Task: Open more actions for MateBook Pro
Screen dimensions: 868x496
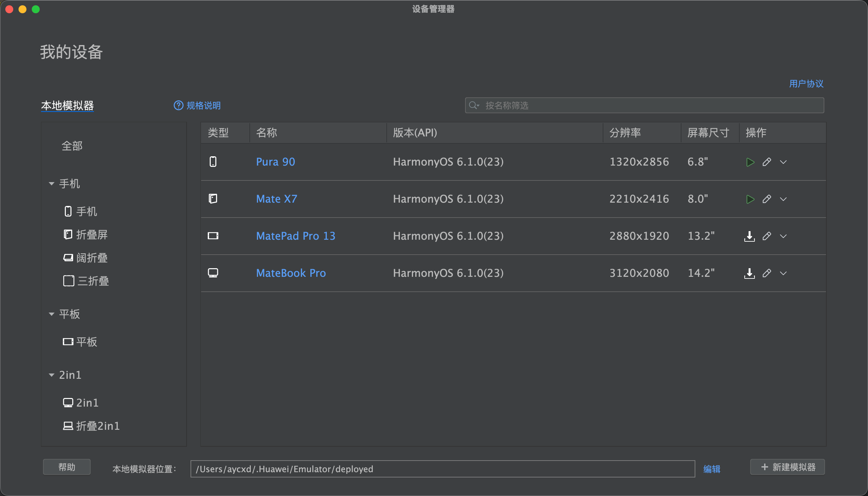Action: pos(783,273)
